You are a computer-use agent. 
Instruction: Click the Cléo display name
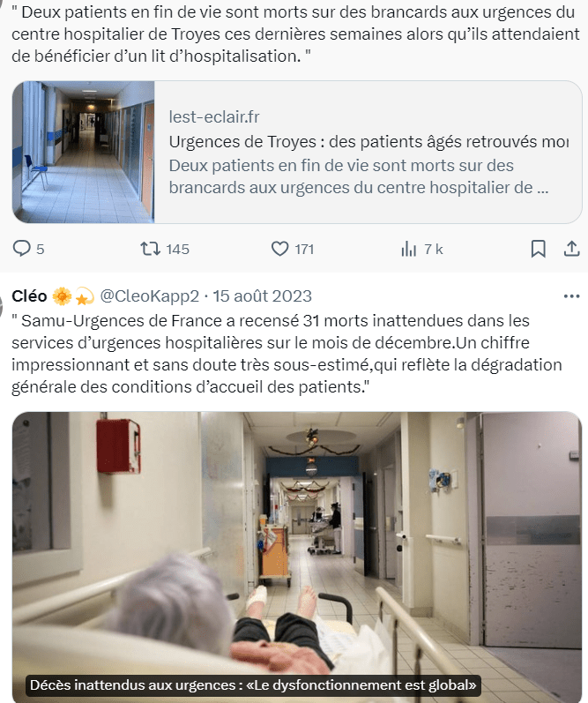[30, 296]
